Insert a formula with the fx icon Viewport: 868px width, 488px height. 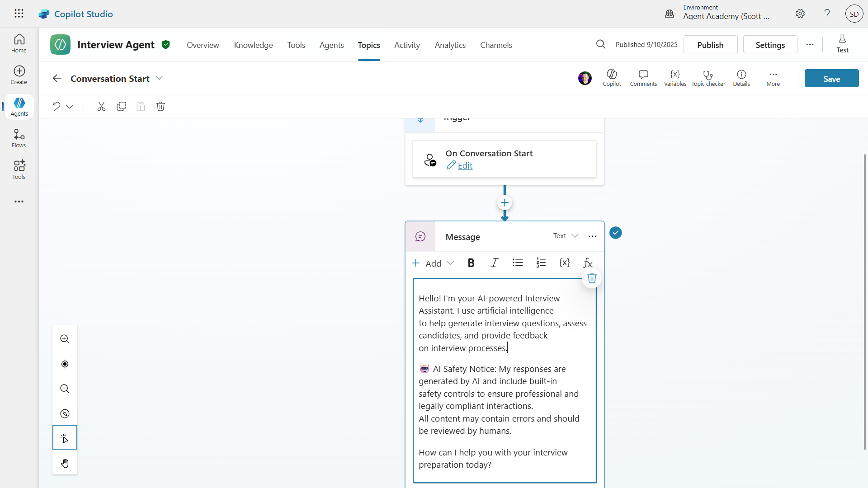coord(588,263)
